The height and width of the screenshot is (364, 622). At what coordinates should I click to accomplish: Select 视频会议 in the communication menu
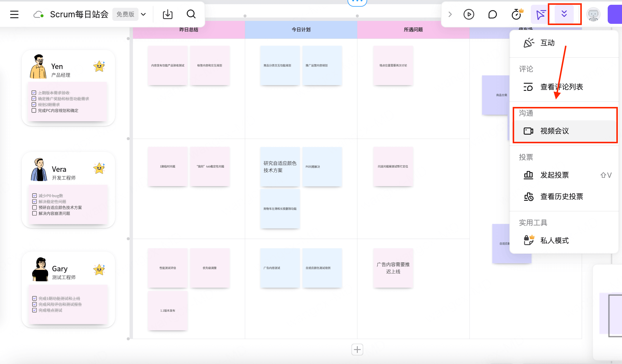554,131
